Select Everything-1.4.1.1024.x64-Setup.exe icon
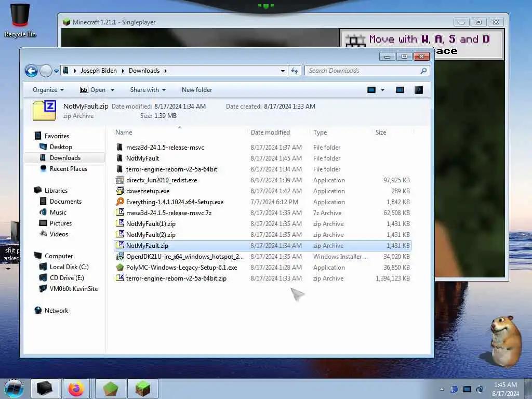Viewport: 532px width, 399px height. tap(120, 202)
